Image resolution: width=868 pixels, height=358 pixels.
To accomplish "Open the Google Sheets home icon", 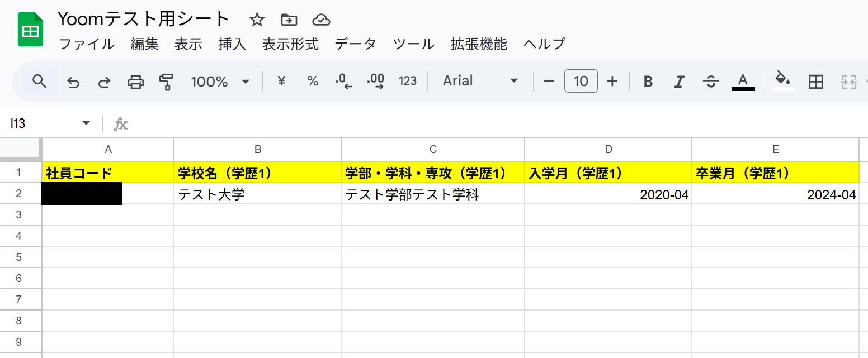I will click(x=30, y=30).
